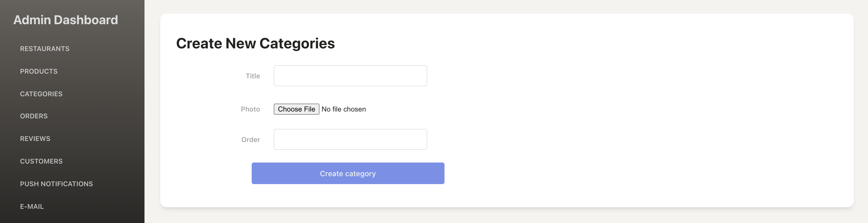868x223 pixels.
Task: Open the Customers section
Action: tap(41, 161)
